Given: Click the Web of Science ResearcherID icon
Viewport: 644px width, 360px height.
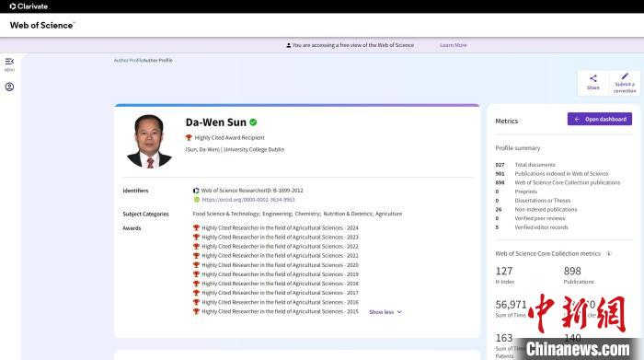Looking at the screenshot, I should click(196, 191).
